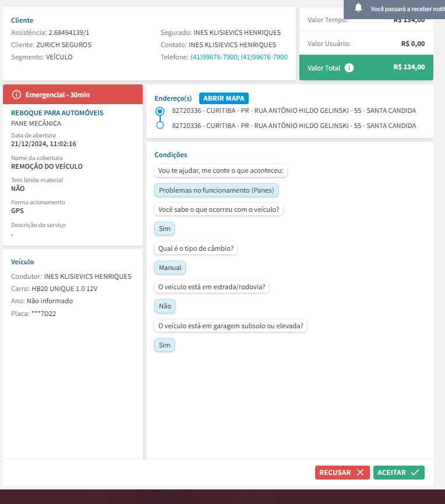
Task: Click ACEITAR to accept the service
Action: pos(398,473)
